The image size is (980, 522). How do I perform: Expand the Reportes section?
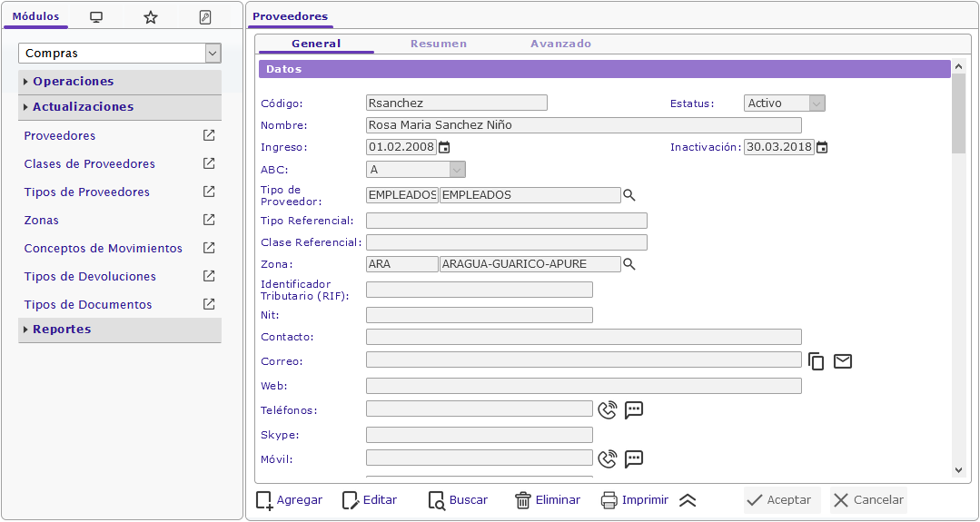62,330
